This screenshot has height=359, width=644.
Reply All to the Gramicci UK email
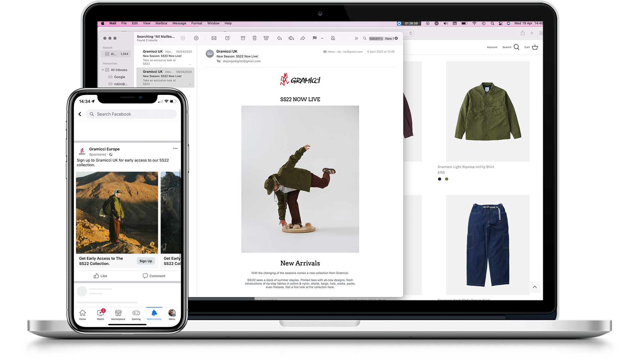point(291,38)
